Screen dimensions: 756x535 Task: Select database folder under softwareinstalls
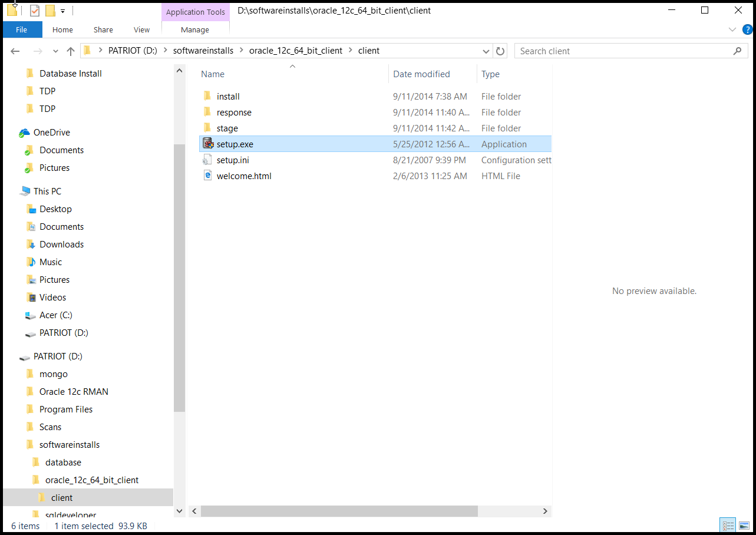click(63, 463)
